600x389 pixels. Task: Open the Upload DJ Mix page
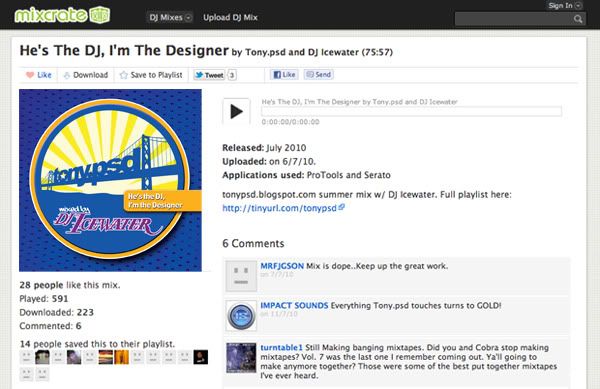(x=230, y=17)
